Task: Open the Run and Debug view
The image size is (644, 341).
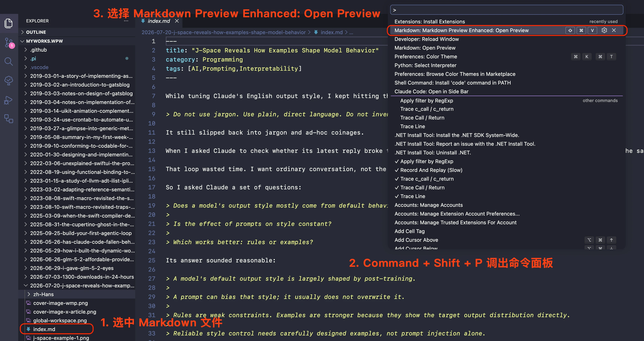Action: (8, 100)
